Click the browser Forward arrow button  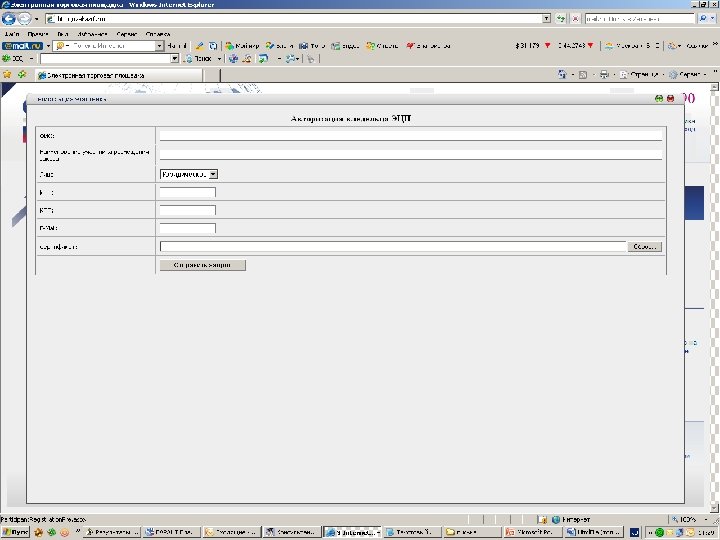click(x=24, y=19)
